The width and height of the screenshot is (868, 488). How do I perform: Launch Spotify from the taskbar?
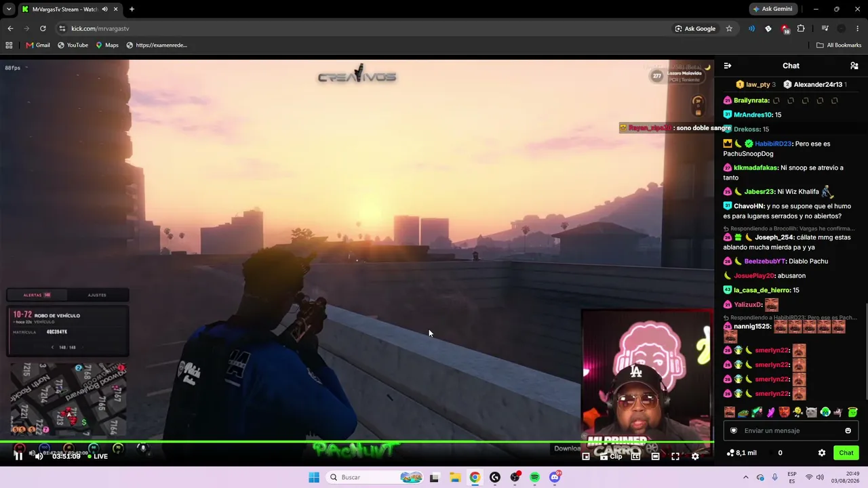534,477
